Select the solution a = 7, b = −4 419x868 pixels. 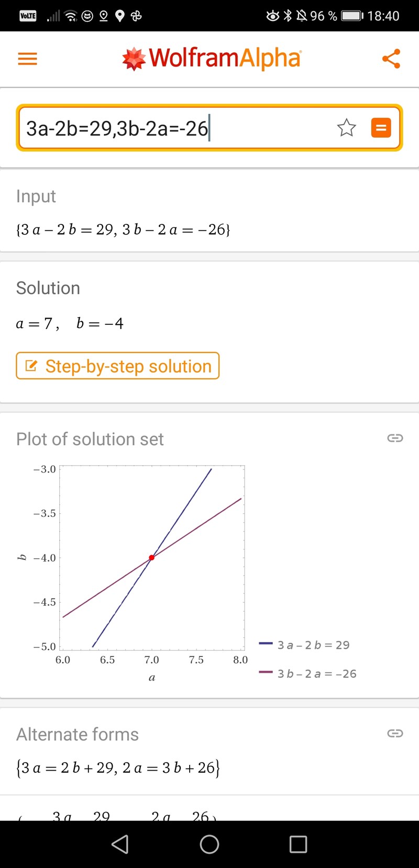pyautogui.click(x=70, y=323)
